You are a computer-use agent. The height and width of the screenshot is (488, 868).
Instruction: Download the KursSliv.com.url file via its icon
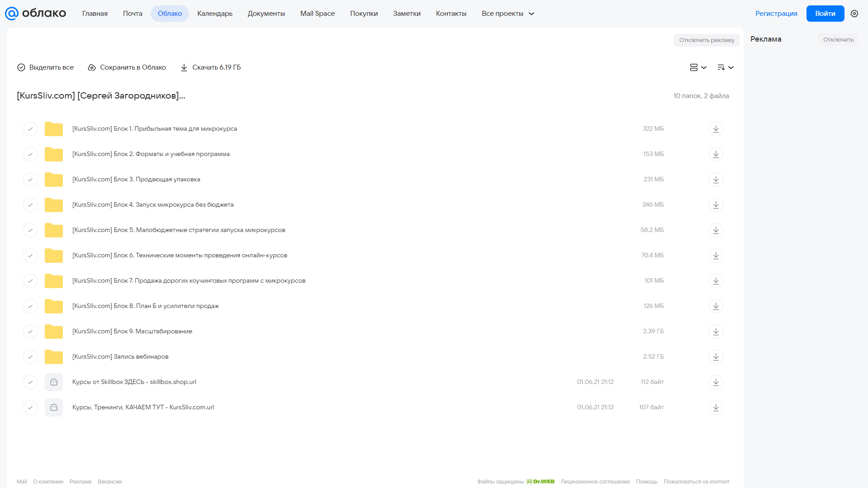tap(716, 407)
